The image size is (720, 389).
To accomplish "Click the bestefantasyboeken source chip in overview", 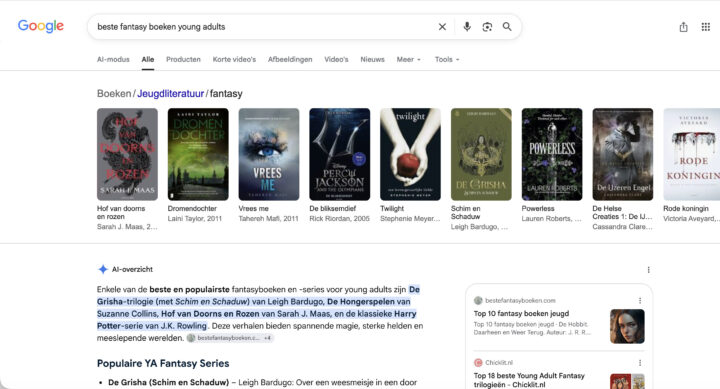I will click(x=230, y=338).
